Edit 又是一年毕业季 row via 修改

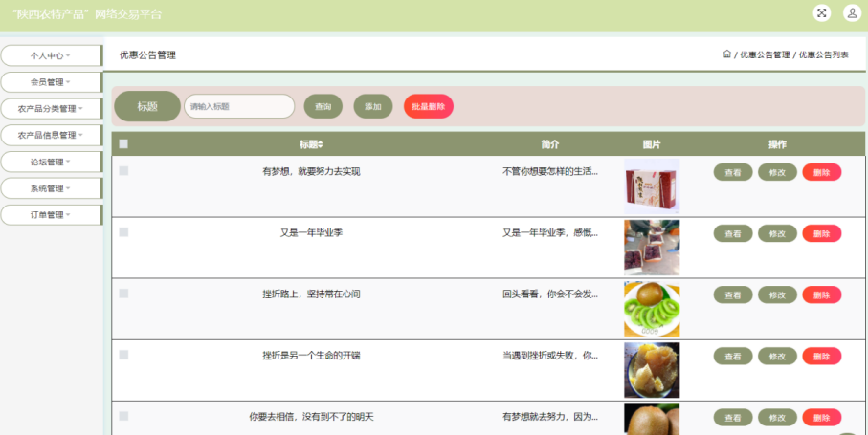(x=777, y=234)
